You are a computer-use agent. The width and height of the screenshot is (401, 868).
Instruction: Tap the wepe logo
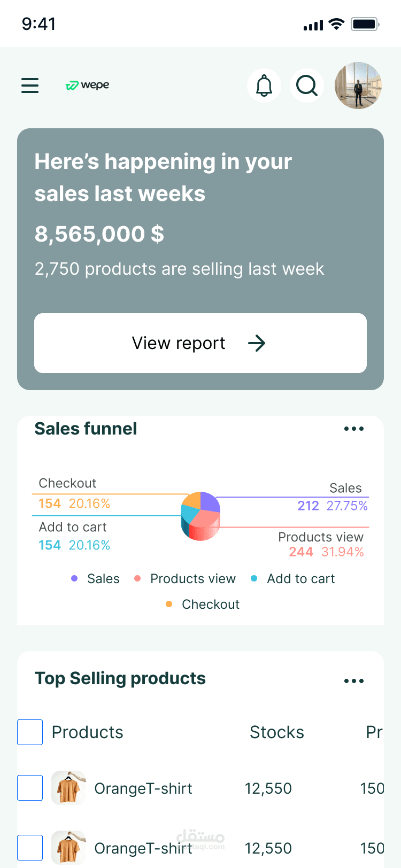(87, 86)
